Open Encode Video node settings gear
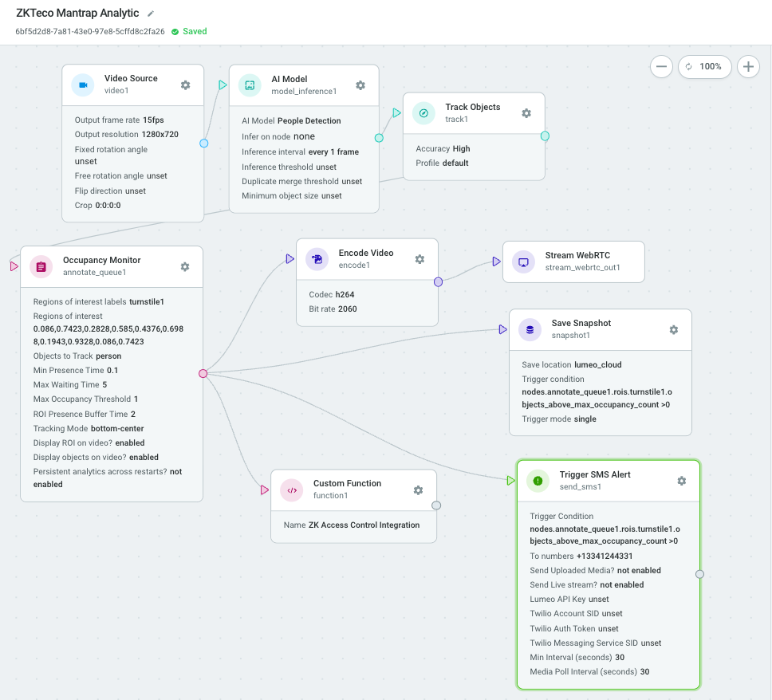The width and height of the screenshot is (772, 700). (x=419, y=259)
